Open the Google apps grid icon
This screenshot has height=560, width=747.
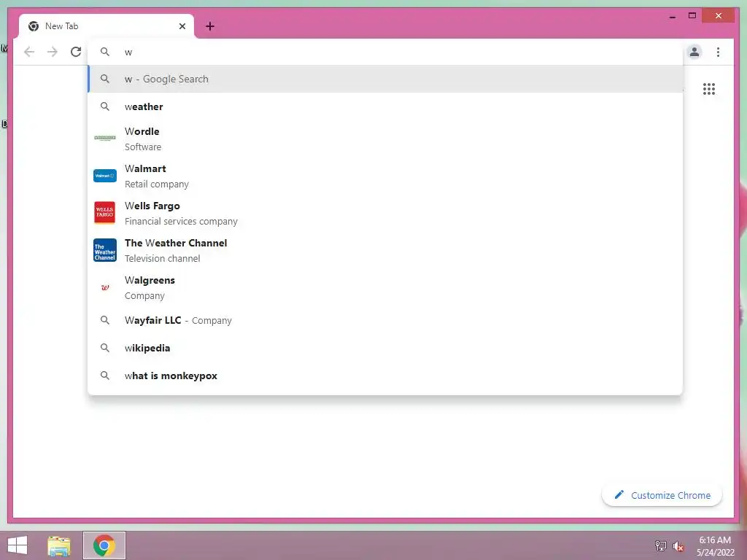(x=709, y=89)
